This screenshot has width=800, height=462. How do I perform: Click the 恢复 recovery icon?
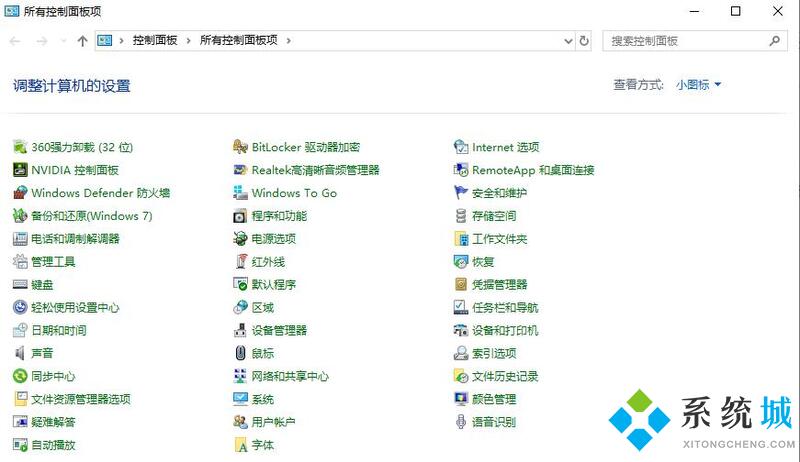point(461,262)
